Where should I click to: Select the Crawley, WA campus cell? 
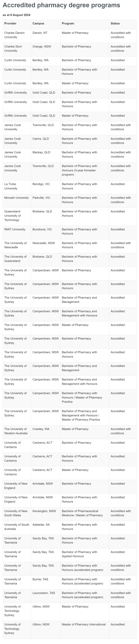point(41,429)
